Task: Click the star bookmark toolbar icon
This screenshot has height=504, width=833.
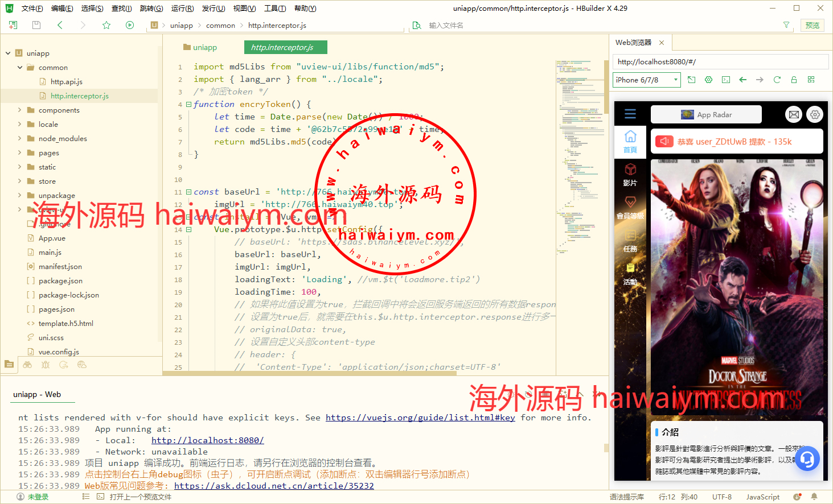Action: click(106, 25)
